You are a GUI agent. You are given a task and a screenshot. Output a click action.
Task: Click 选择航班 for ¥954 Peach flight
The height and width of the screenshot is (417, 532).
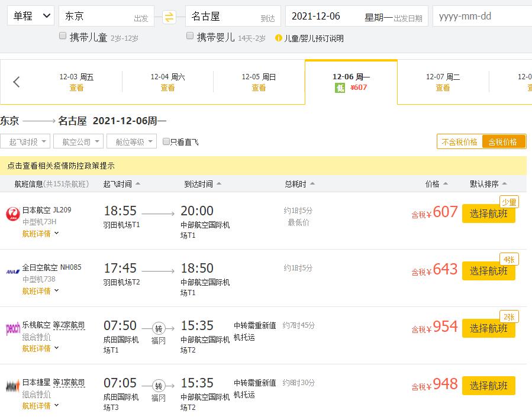coord(489,328)
